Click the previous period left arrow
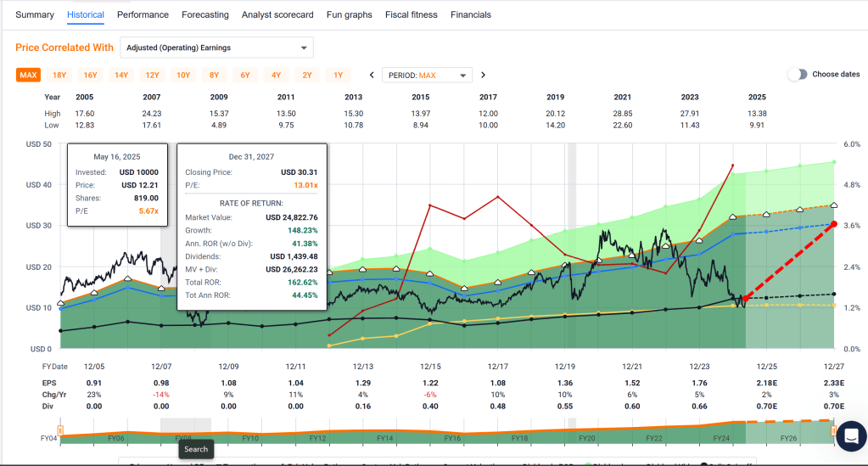The width and height of the screenshot is (868, 466). [x=372, y=75]
